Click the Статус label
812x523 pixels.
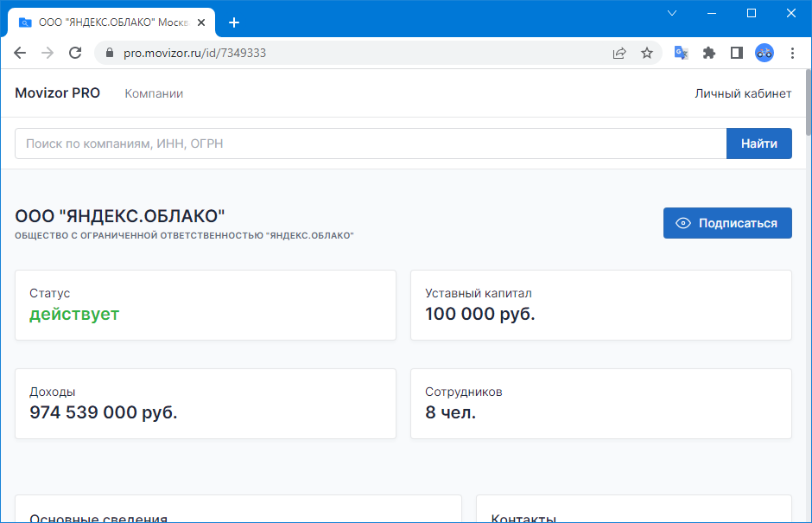click(50, 293)
